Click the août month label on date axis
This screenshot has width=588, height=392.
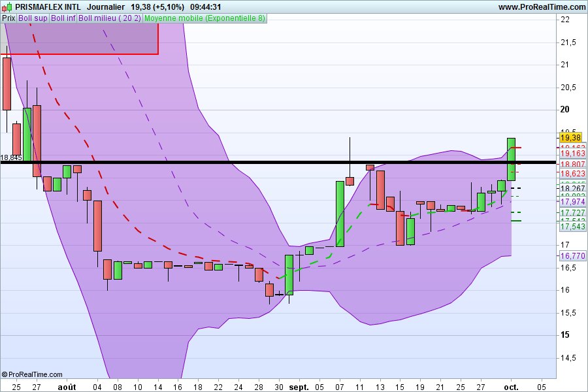pos(67,387)
